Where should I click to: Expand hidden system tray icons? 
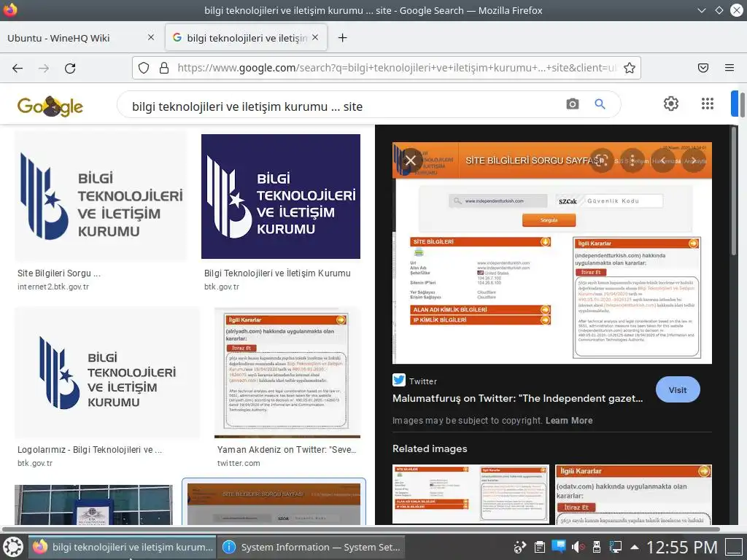point(635,547)
